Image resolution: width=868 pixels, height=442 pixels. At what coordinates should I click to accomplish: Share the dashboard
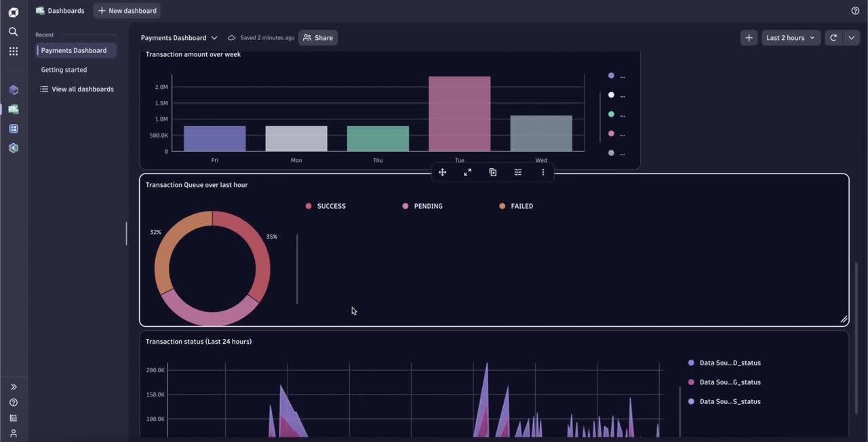pos(318,38)
